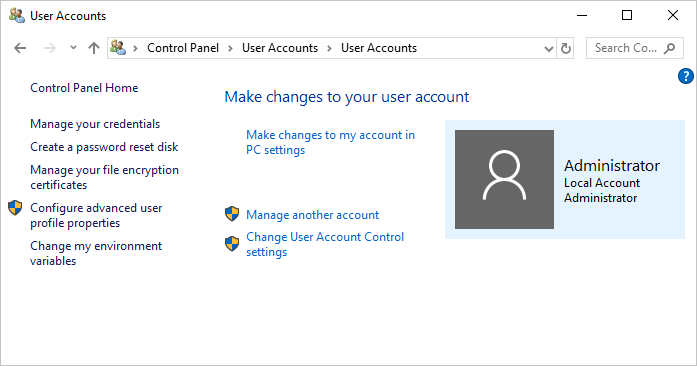Select Control Panel in breadcrumb path
This screenshot has height=366, width=697.
click(x=183, y=48)
